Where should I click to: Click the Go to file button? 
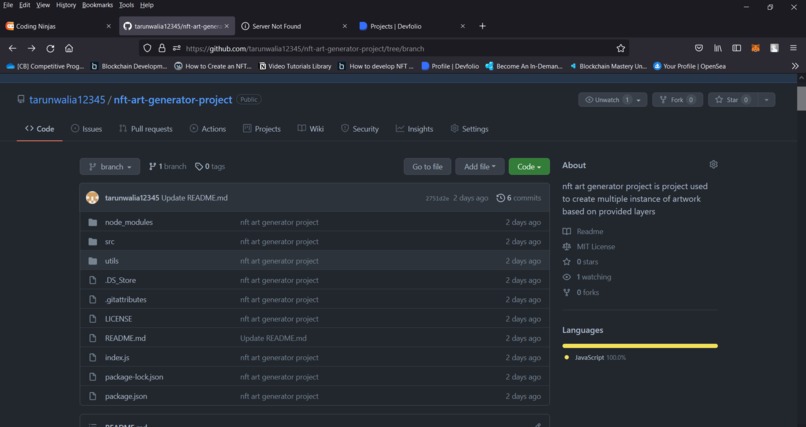427,166
